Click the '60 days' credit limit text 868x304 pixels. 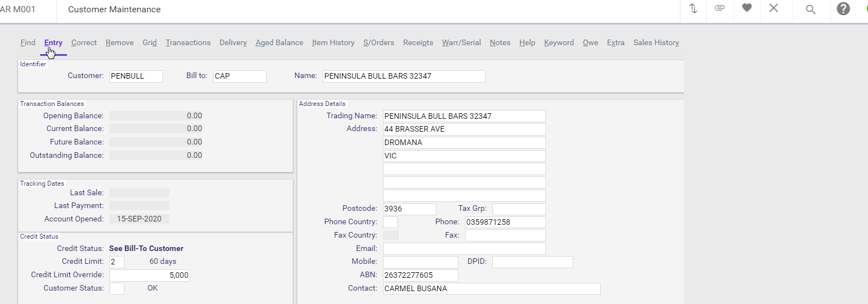pyautogui.click(x=163, y=262)
